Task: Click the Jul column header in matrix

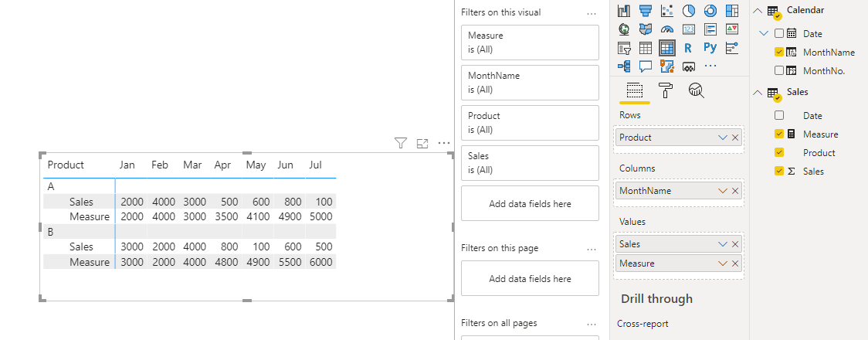Action: click(316, 165)
